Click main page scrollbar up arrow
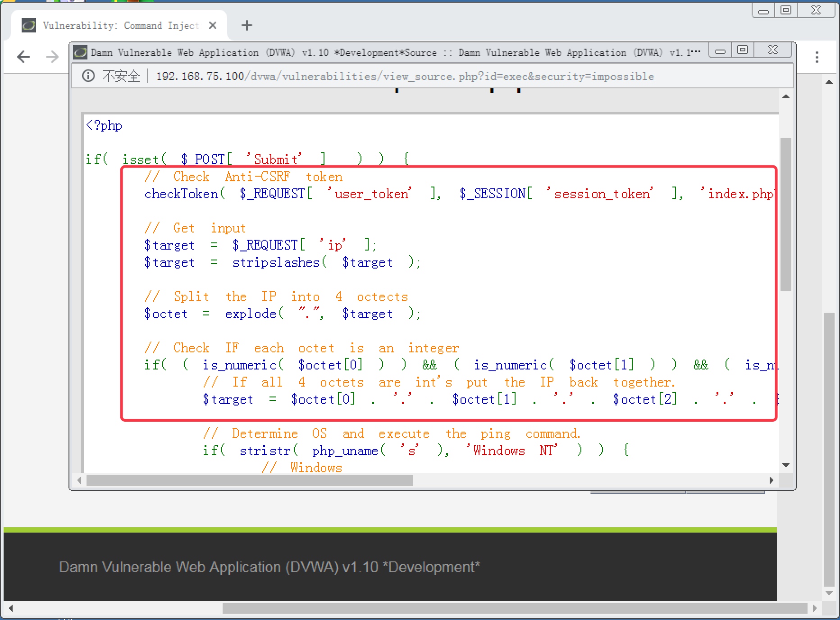Viewport: 840px width, 620px height. tap(829, 82)
